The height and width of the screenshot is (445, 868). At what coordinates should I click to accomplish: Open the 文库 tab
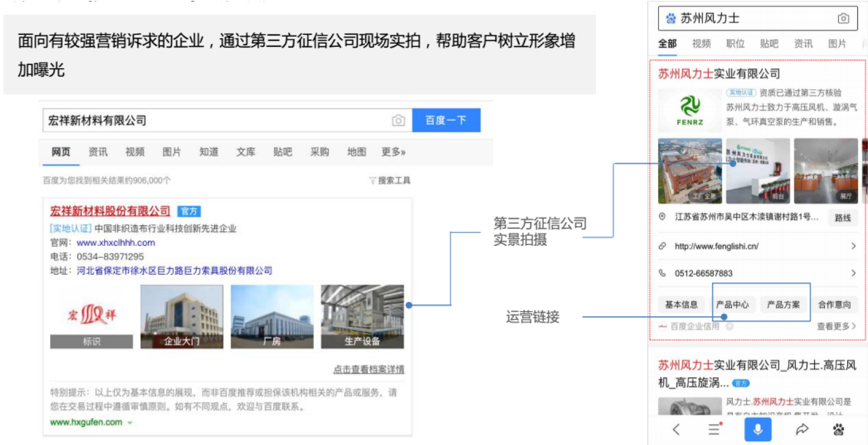pos(246,152)
